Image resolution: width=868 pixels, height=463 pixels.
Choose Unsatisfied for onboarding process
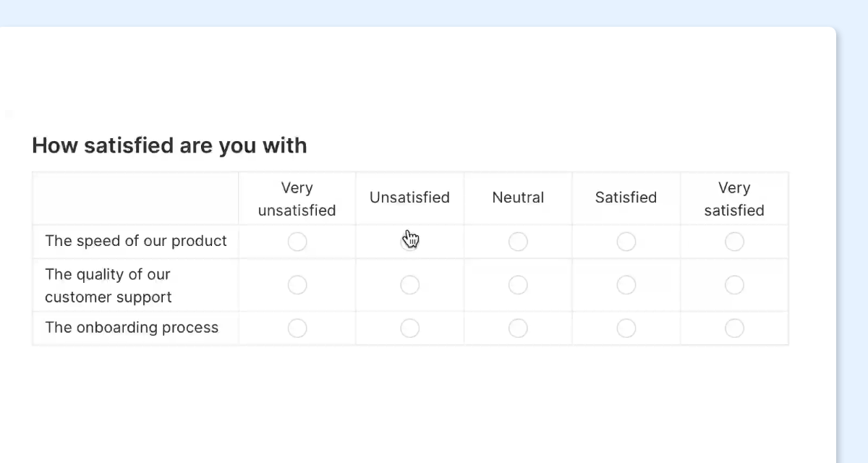click(409, 328)
